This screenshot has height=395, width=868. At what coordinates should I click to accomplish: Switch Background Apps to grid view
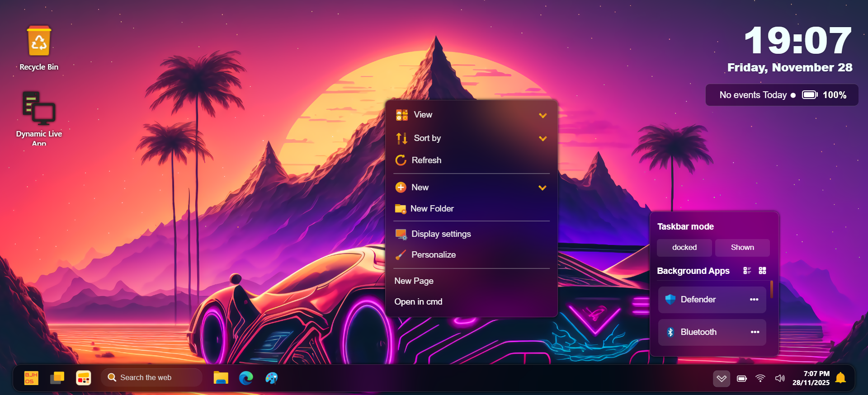click(x=762, y=270)
